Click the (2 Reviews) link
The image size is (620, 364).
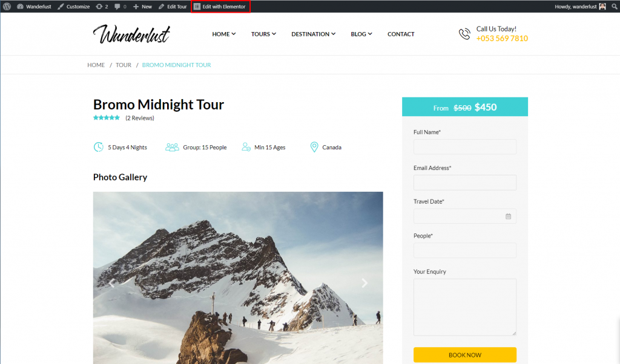coord(140,118)
